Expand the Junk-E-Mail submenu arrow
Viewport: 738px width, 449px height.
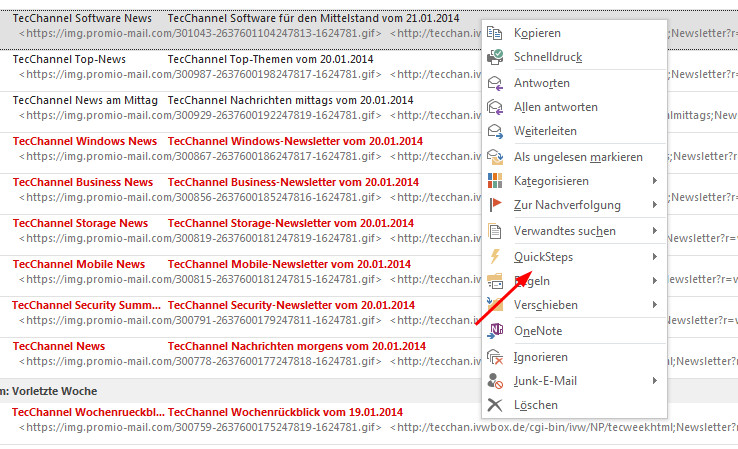tap(655, 381)
